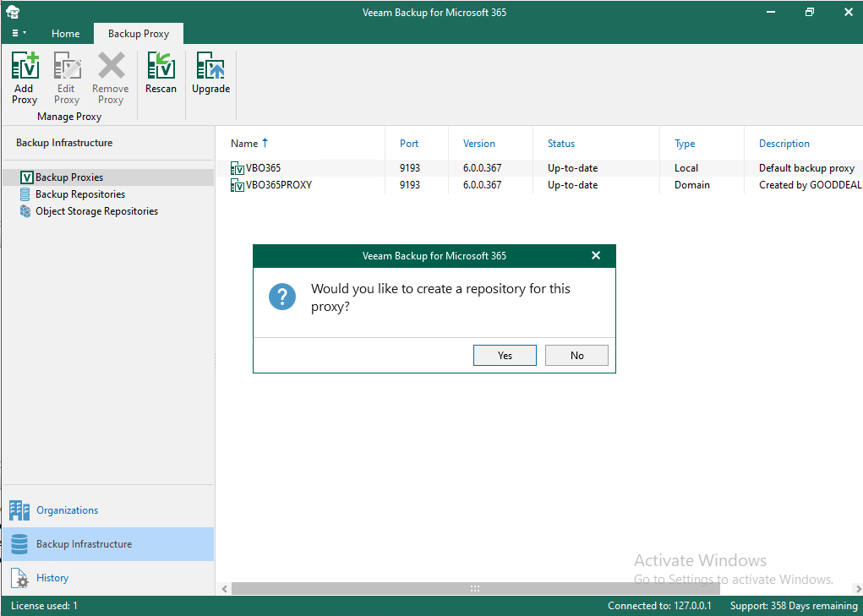Image resolution: width=863 pixels, height=616 pixels.
Task: Click 'Support: 358 Days remaining' status text
Action: pyautogui.click(x=794, y=606)
